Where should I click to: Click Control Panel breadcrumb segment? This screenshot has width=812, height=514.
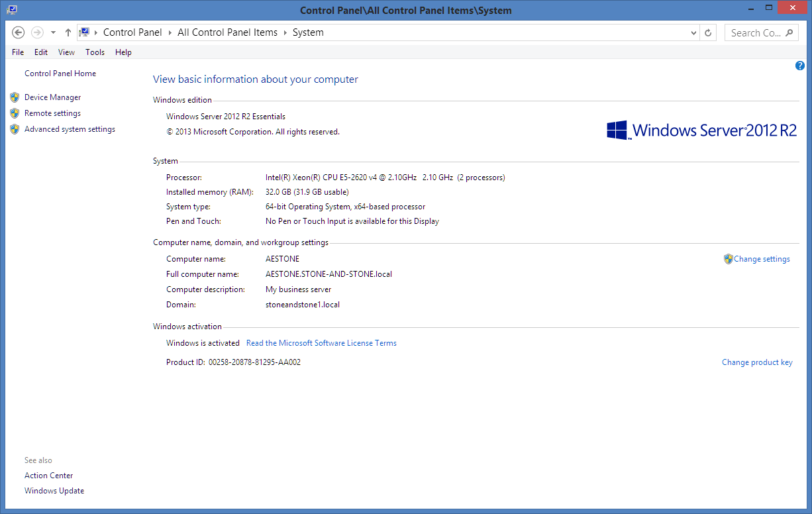coord(132,32)
